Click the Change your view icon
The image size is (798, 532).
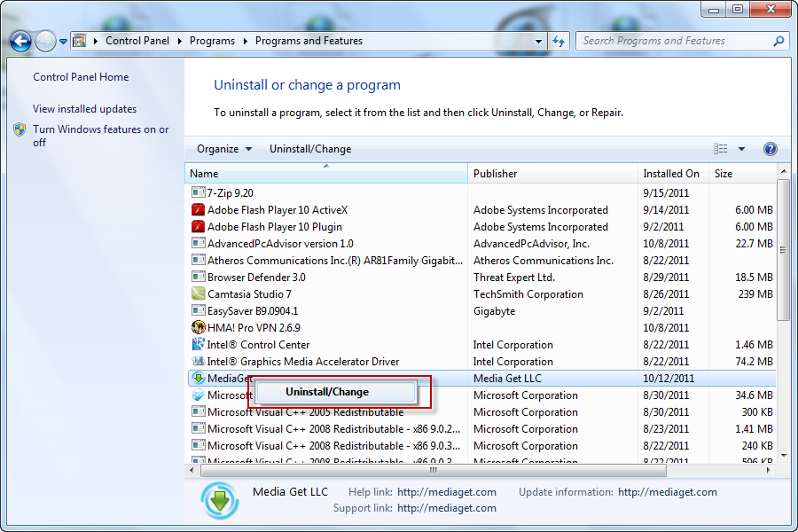(x=720, y=149)
